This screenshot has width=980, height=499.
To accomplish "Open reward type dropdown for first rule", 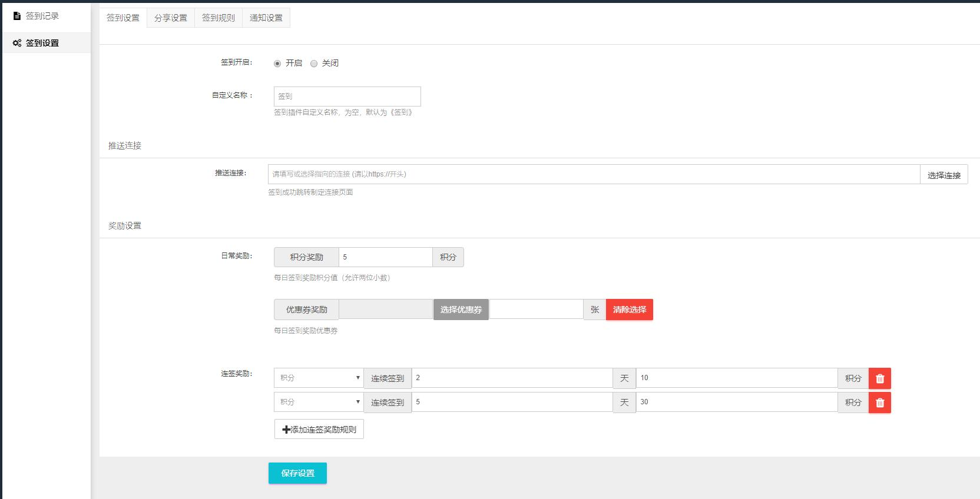I will coord(319,378).
